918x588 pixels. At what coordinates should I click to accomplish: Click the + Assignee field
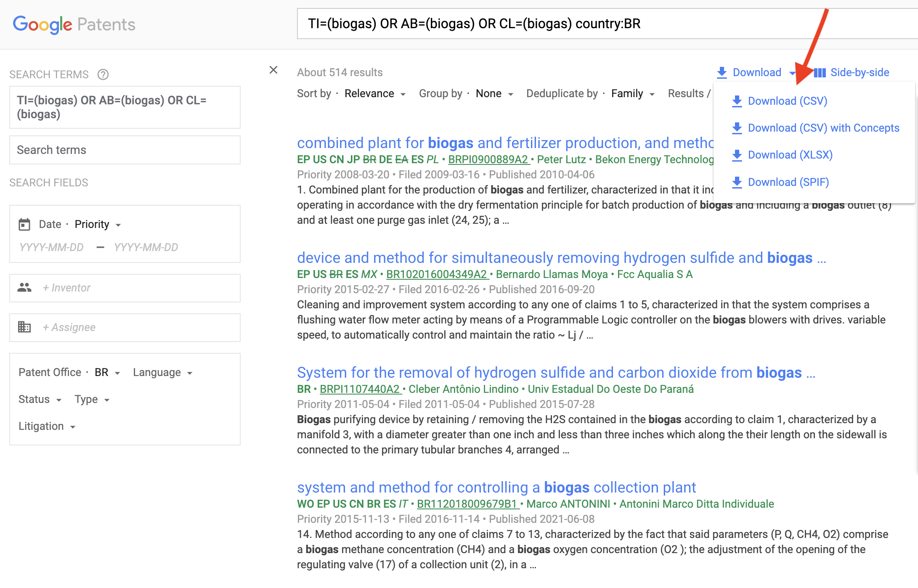125,327
